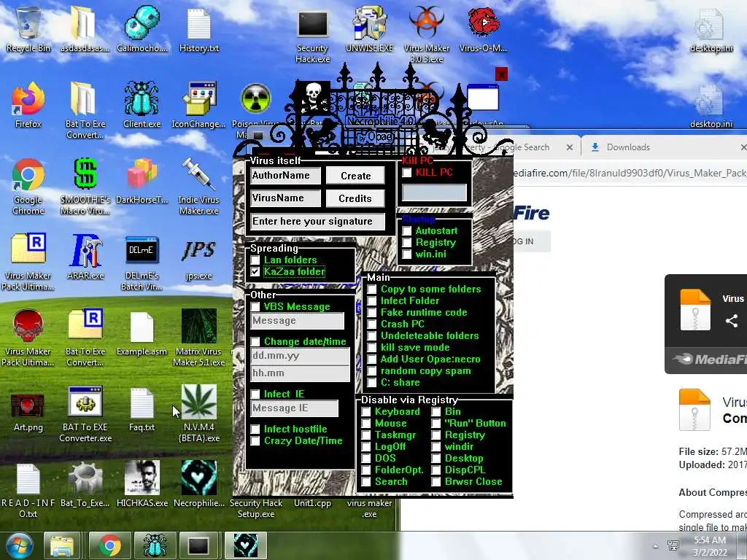Select the Example.asm file icon
Viewport: 747px width, 560px height.
coord(142,333)
